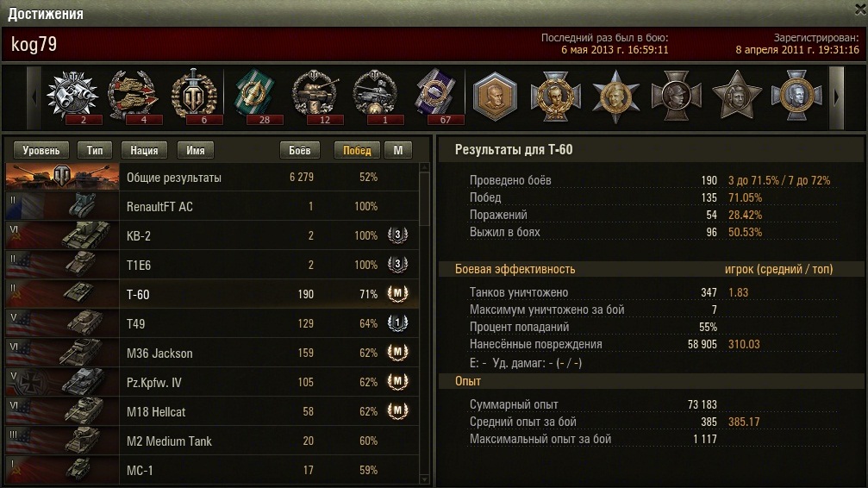868x488 pixels.
Task: Sort the list by Боёв button
Action: click(299, 150)
